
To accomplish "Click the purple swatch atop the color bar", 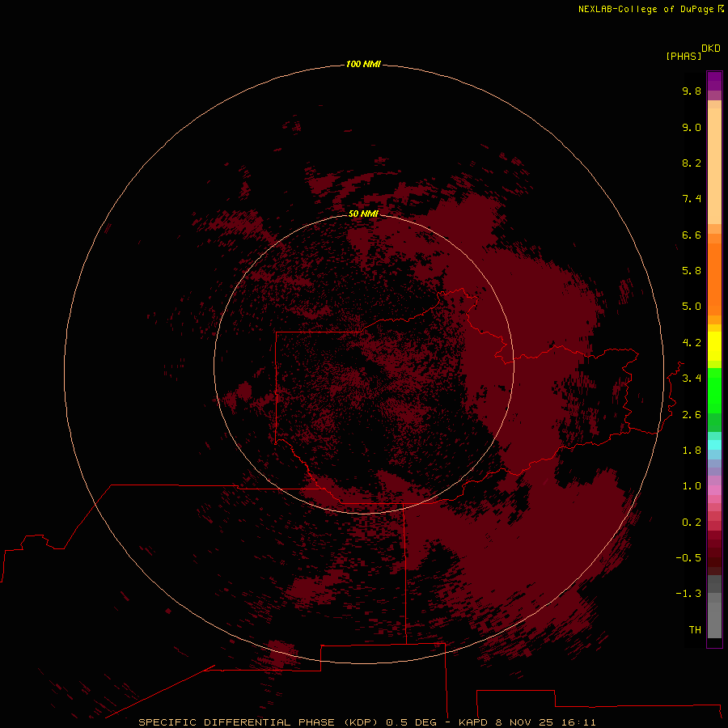I will click(x=714, y=81).
